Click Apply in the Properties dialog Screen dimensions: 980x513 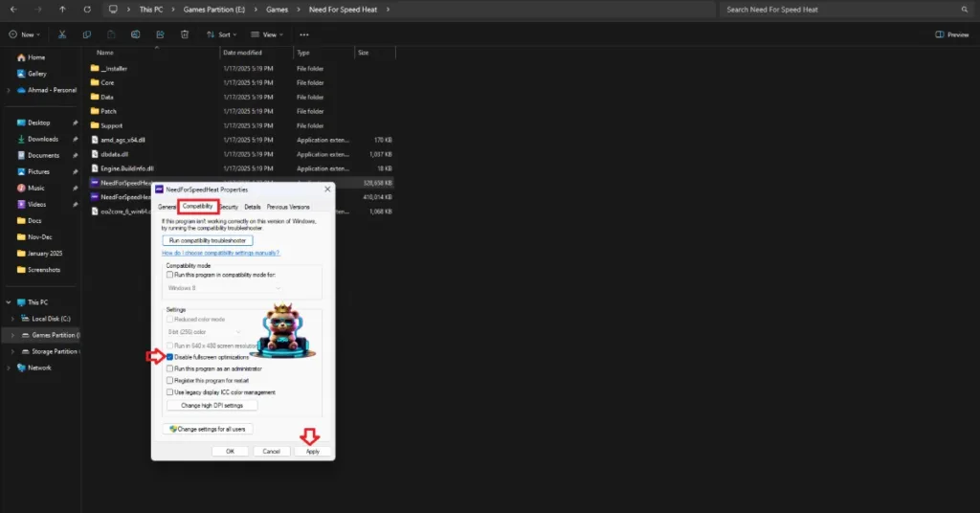313,451
